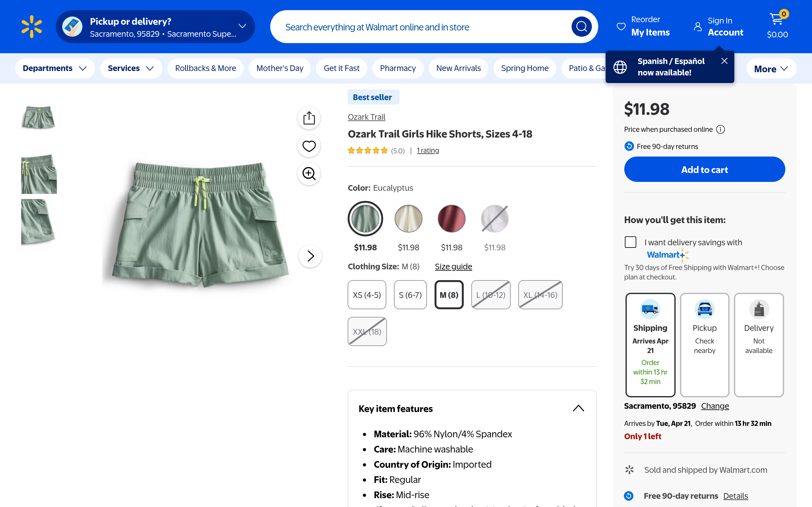The height and width of the screenshot is (507, 812).
Task: Click info icon next to price purchased online
Action: coord(720,129)
